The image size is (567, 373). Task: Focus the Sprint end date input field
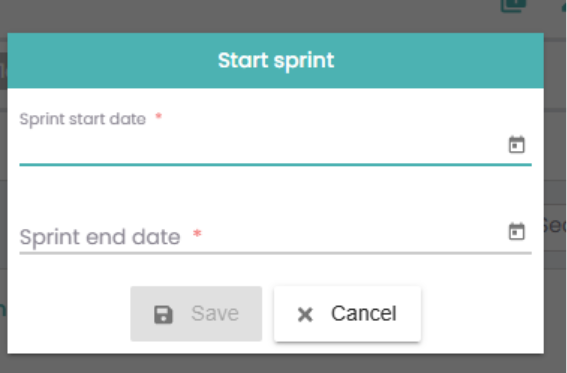pos(263,235)
